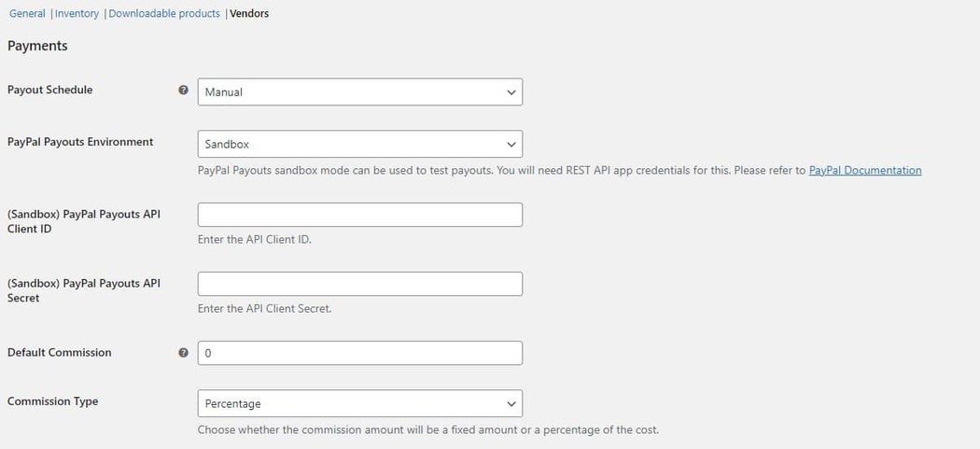Click the Commission Type label
This screenshot has height=449, width=980.
pyautogui.click(x=52, y=400)
